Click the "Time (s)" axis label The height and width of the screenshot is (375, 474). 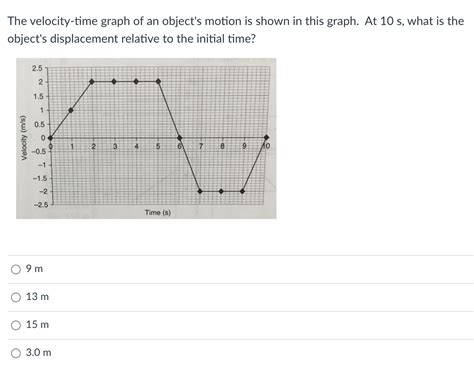click(x=158, y=212)
